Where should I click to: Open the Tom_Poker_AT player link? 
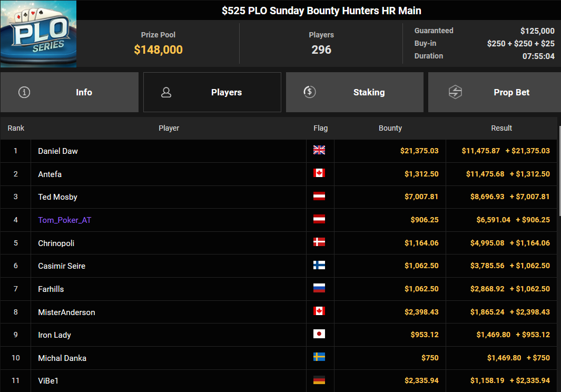point(65,220)
